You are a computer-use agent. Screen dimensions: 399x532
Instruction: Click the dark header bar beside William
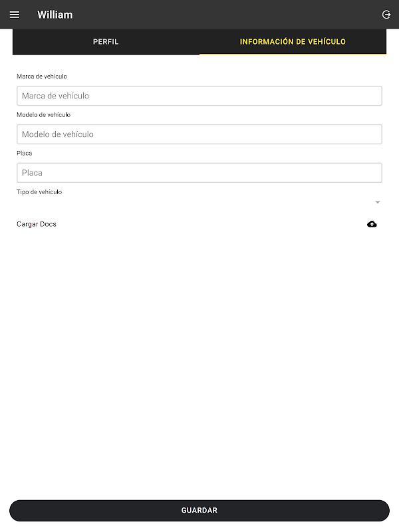coord(224,15)
